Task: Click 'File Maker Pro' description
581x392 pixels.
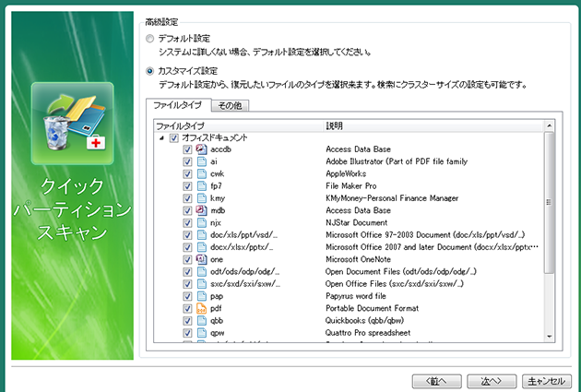Action: coord(350,186)
